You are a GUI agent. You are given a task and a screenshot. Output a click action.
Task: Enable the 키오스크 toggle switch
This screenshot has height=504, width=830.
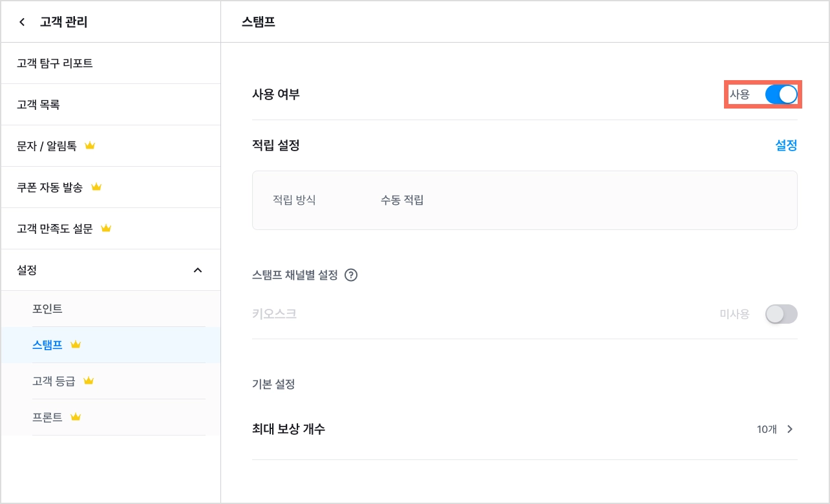click(781, 315)
